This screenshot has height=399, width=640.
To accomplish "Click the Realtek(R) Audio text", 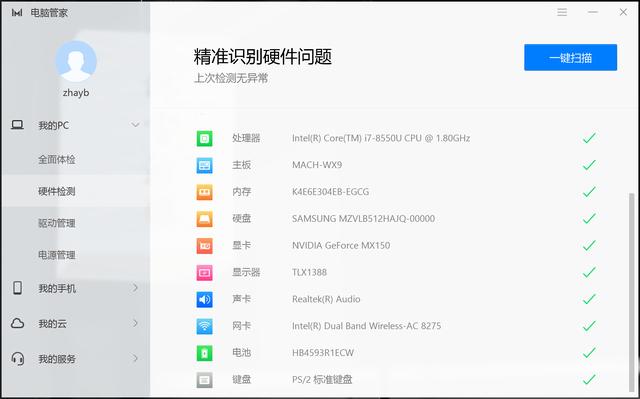I will click(x=326, y=299).
